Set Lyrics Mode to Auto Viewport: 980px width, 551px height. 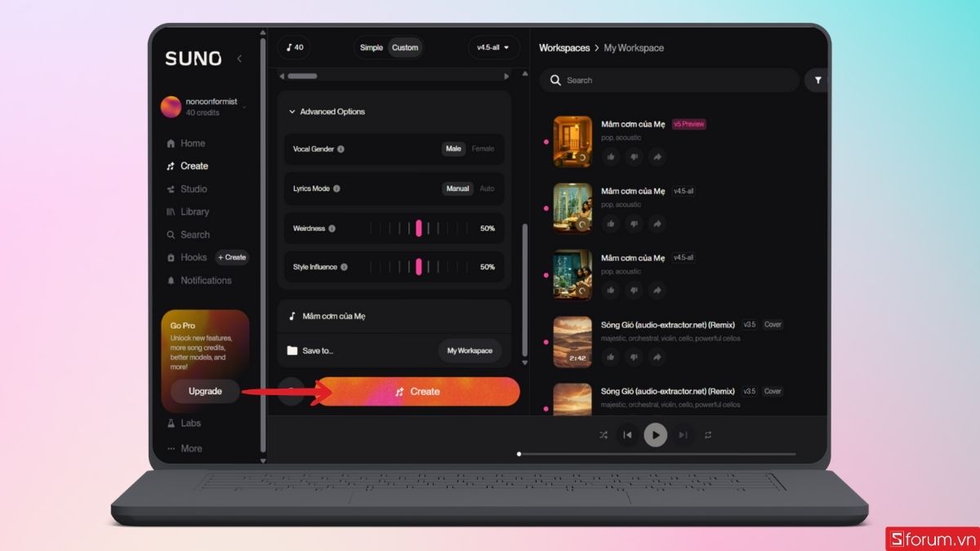click(x=487, y=189)
